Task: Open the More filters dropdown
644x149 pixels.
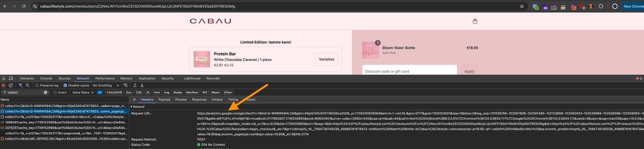Action: coord(83,92)
